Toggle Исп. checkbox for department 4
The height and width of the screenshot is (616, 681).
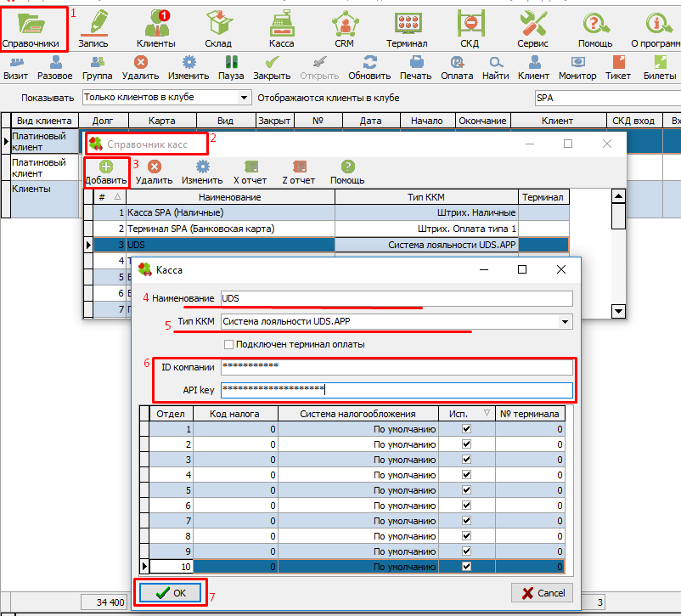(466, 475)
